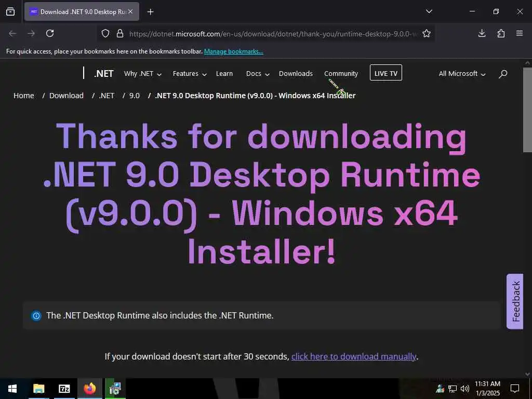Image resolution: width=532 pixels, height=399 pixels.
Task: Open the Windows Start menu
Action: [x=12, y=389]
